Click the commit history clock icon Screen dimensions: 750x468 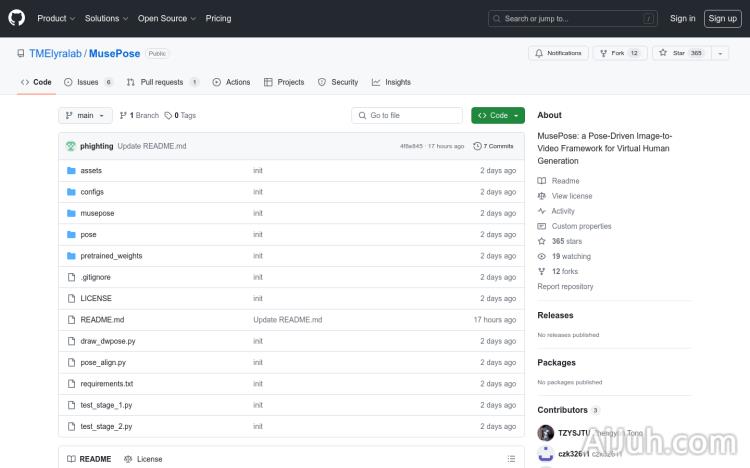click(478, 146)
